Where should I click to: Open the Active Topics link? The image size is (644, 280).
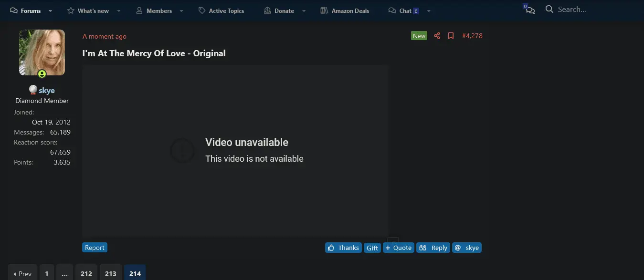(x=222, y=10)
